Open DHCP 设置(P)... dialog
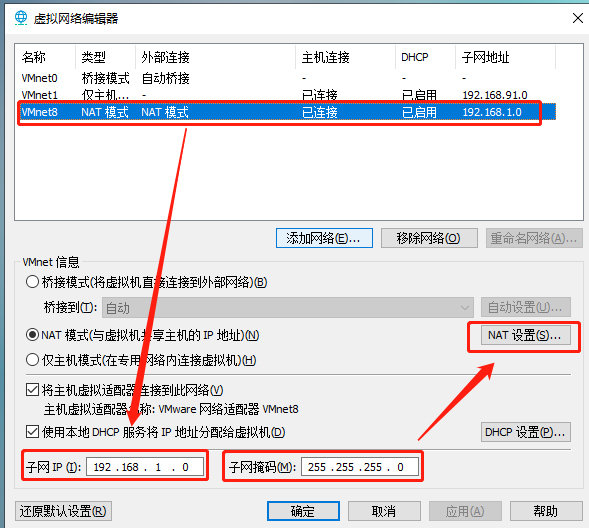This screenshot has height=528, width=589. coord(526,432)
